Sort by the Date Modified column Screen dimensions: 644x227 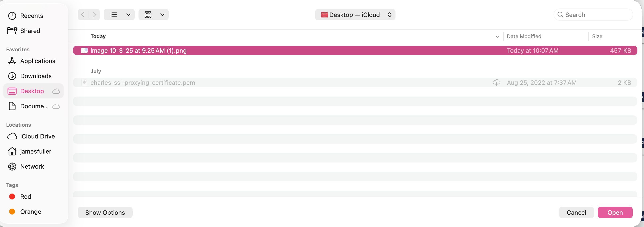[x=524, y=36]
